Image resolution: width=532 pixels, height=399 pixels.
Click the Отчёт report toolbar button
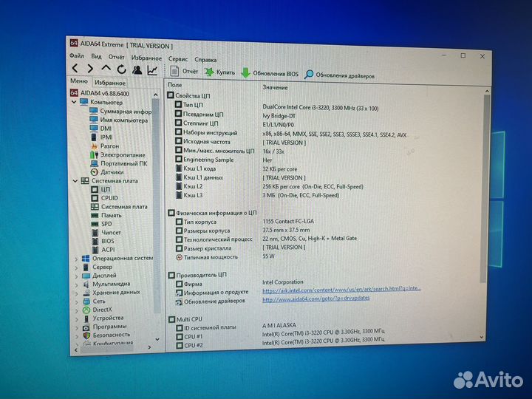point(184,71)
